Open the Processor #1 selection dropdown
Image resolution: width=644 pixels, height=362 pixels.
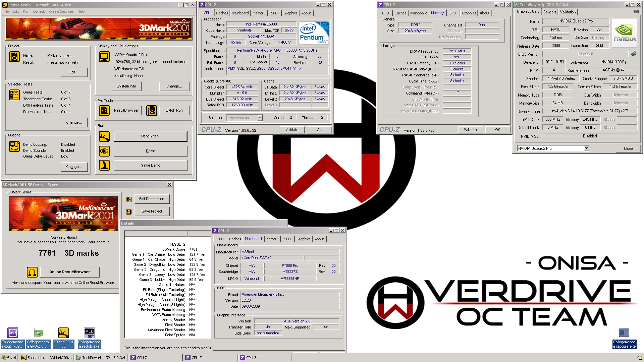(260, 118)
